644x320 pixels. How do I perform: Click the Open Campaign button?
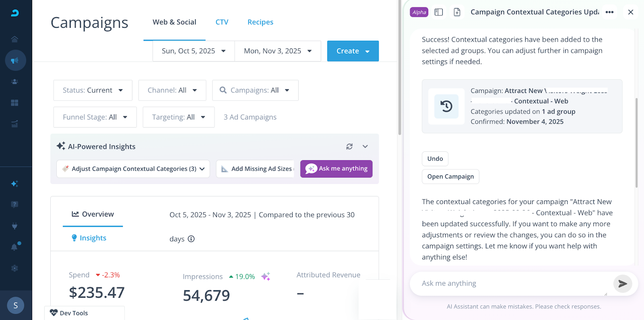pos(450,176)
